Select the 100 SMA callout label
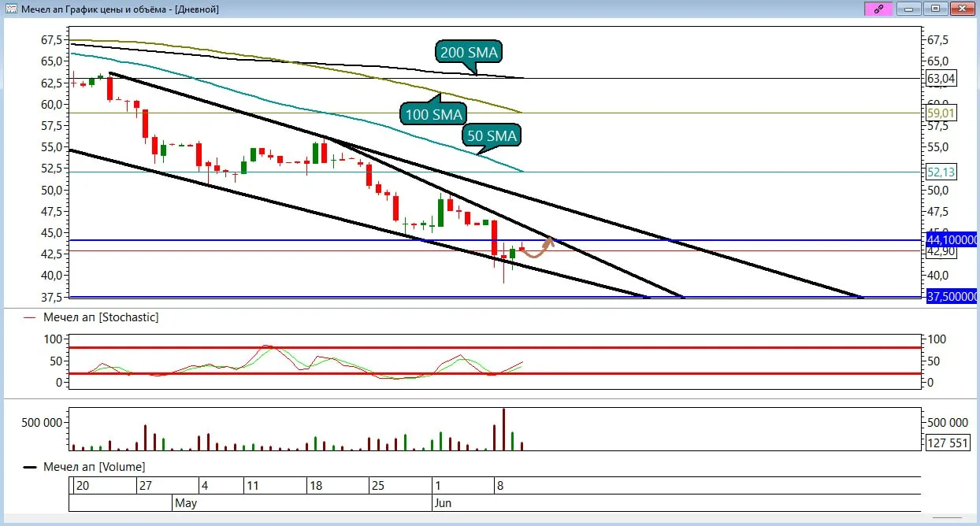 (x=434, y=115)
